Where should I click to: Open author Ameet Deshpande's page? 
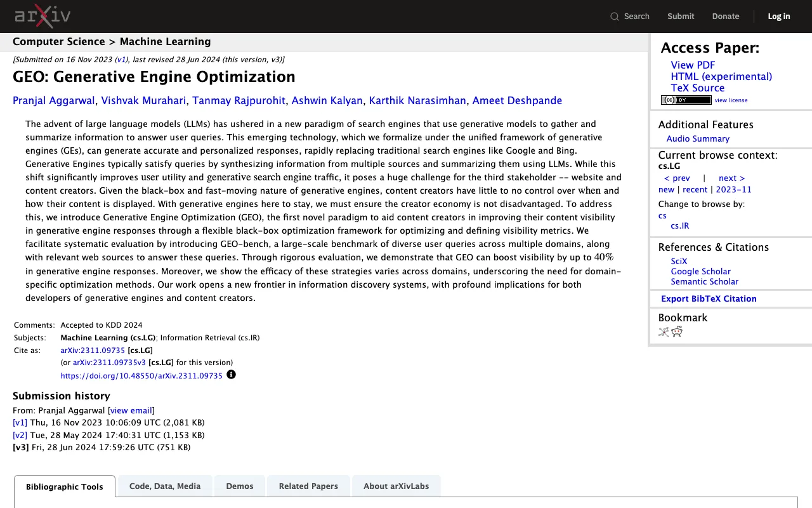[517, 100]
